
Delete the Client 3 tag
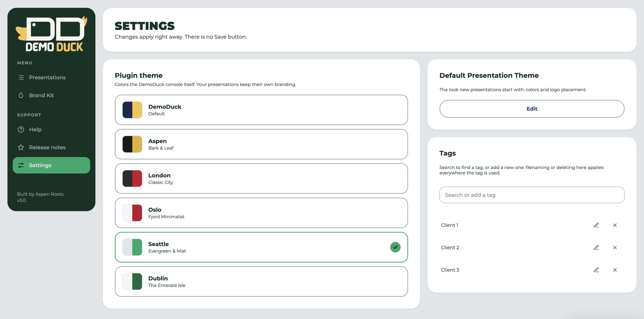tap(615, 270)
